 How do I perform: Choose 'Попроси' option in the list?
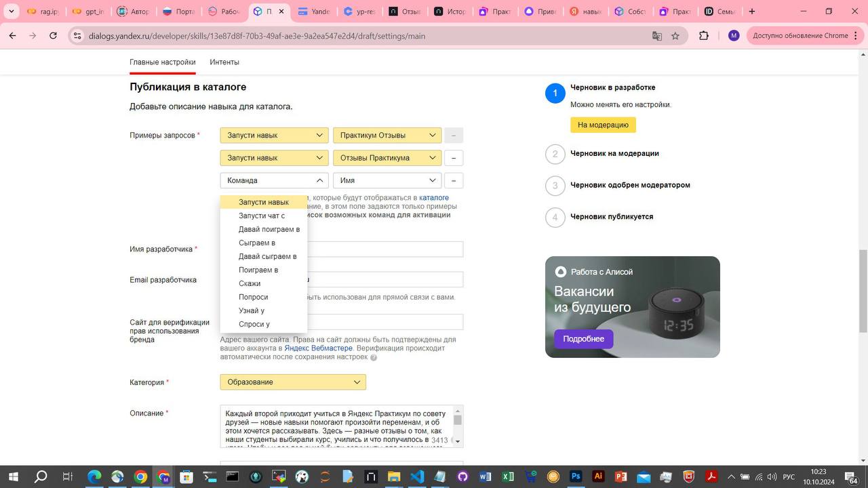click(264, 297)
